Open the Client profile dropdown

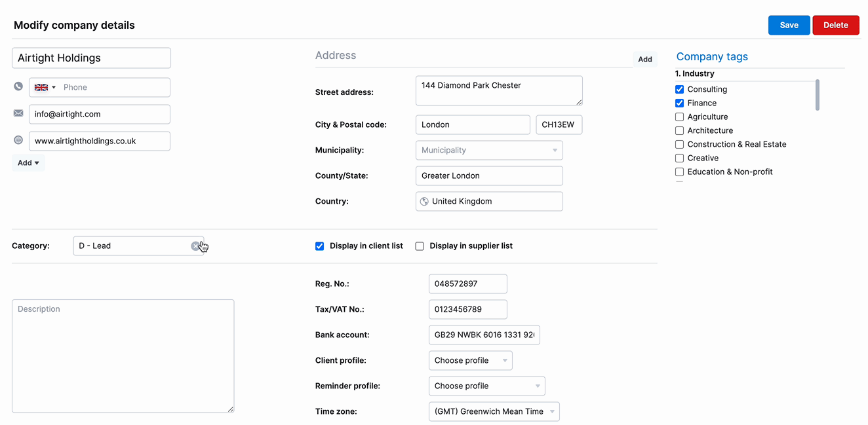[471, 360]
